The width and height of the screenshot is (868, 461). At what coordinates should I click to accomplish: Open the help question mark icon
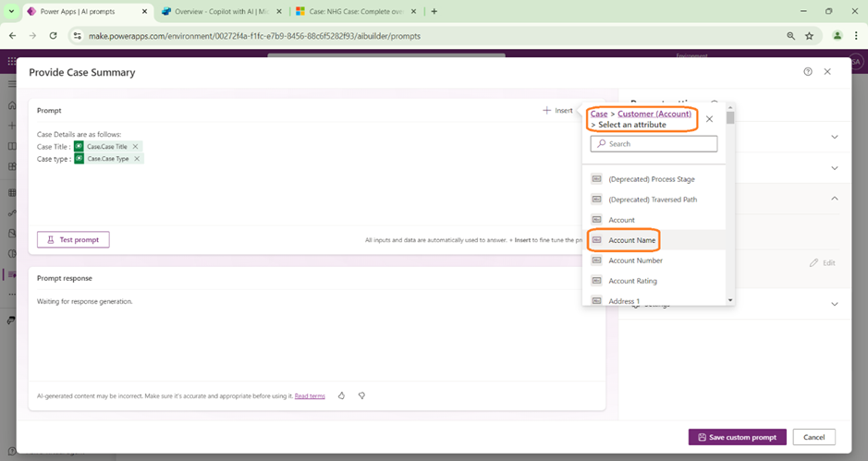[x=808, y=72]
